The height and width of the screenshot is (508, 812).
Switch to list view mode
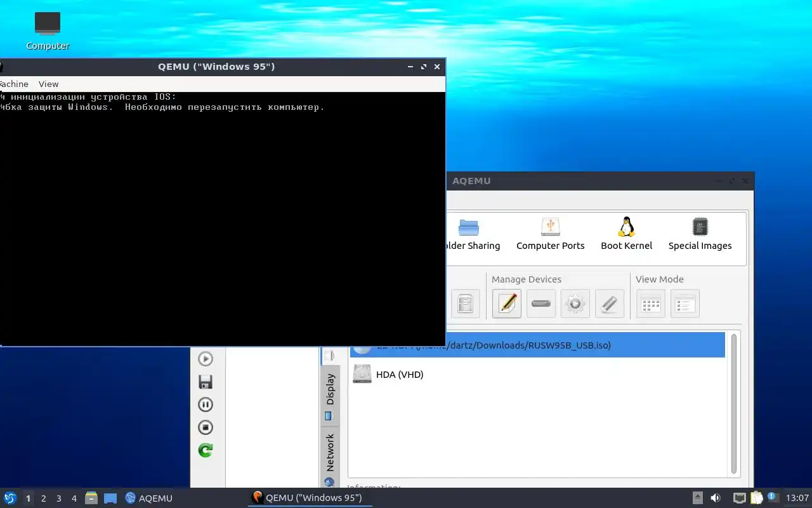click(x=685, y=304)
